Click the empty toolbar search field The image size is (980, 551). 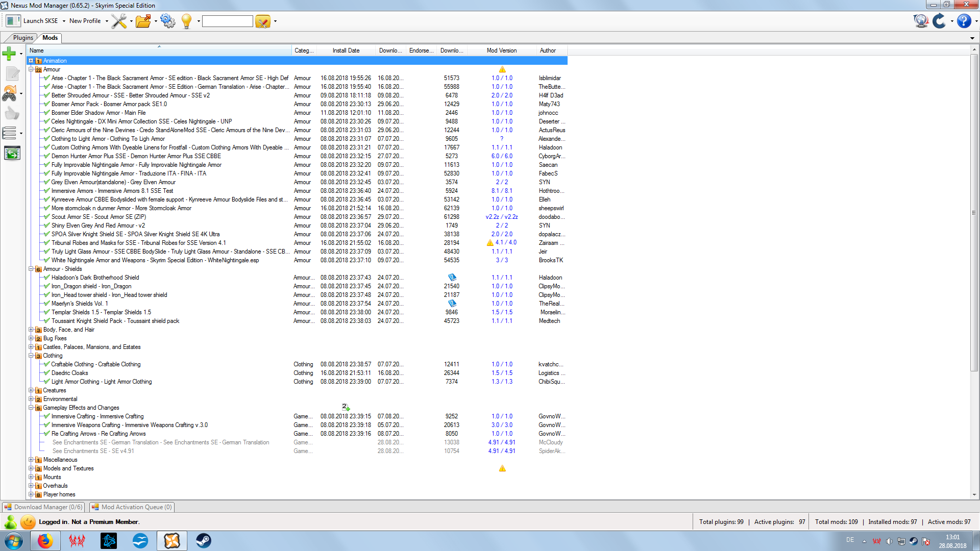click(x=227, y=21)
